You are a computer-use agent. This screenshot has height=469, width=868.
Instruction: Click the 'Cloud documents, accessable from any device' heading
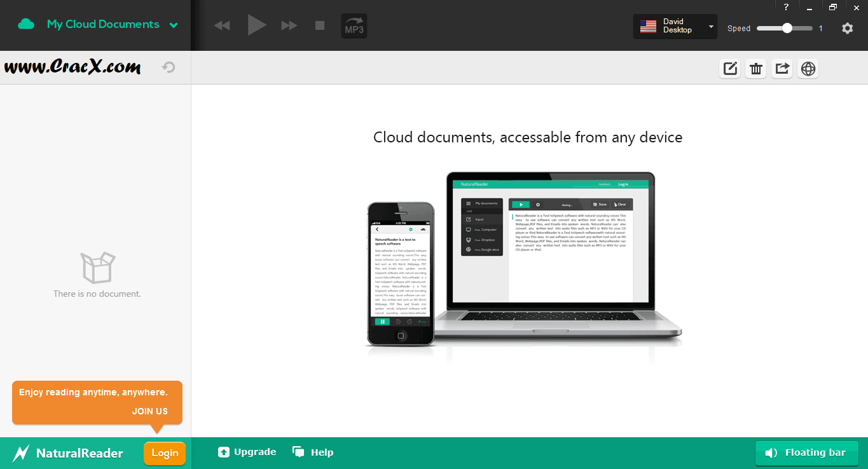click(x=528, y=137)
